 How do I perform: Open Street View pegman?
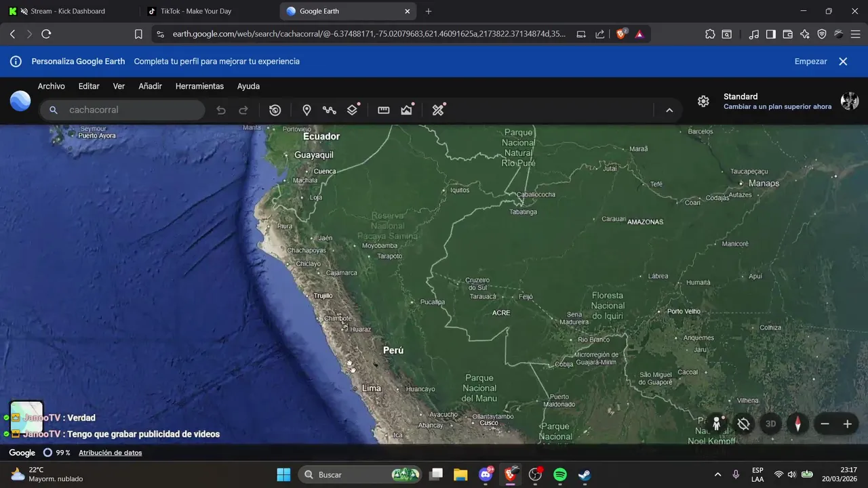716,424
